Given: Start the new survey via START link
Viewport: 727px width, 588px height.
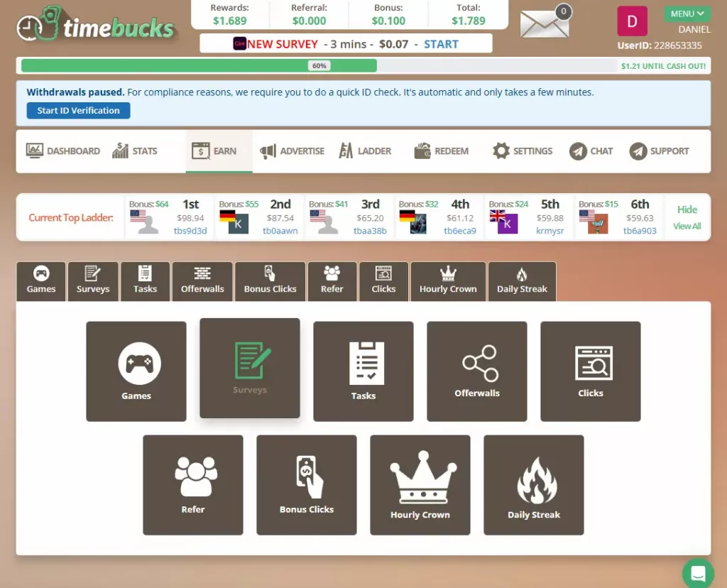Looking at the screenshot, I should coord(441,44).
